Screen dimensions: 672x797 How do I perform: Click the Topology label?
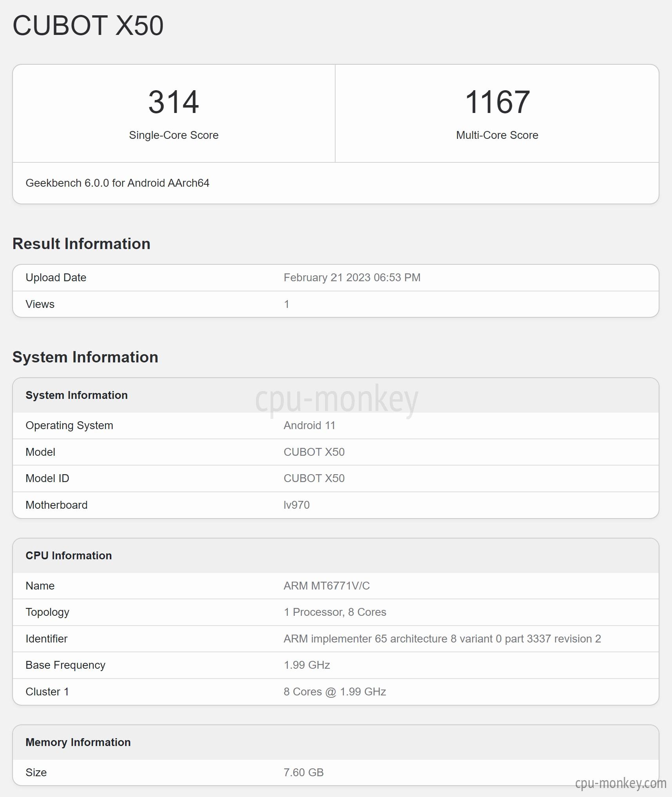pos(47,612)
